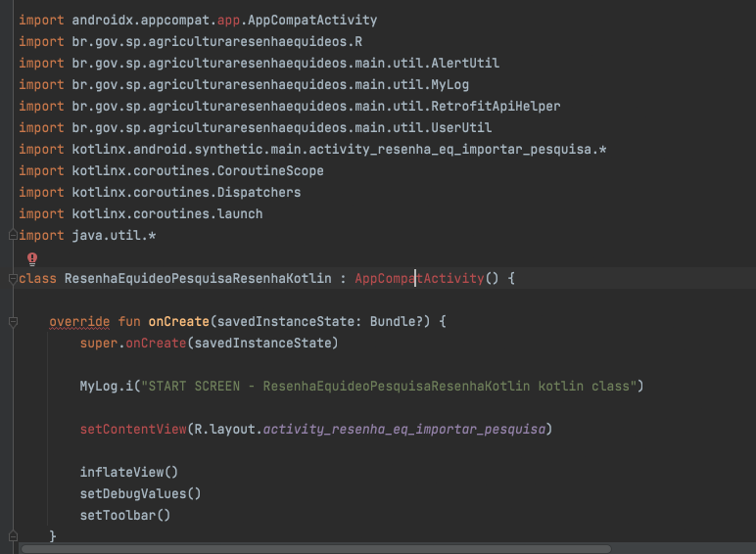Click import kotlinx.coroutines.CoroutineScope

point(171,171)
